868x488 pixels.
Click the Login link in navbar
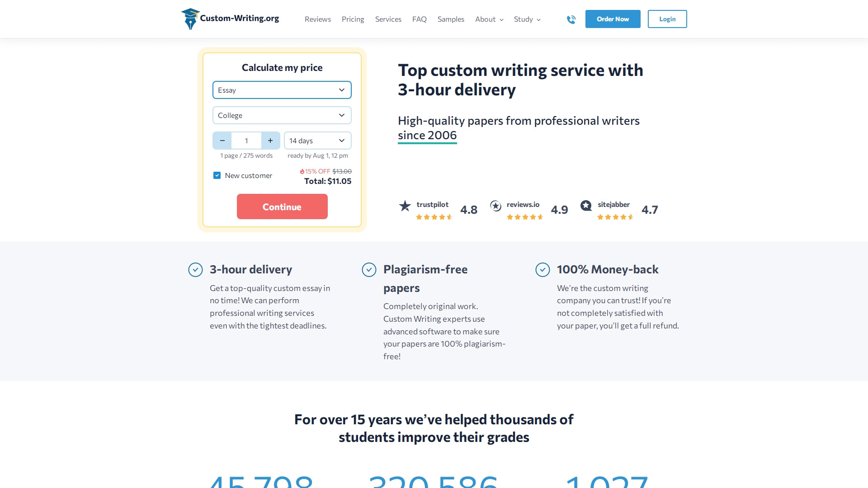(667, 19)
